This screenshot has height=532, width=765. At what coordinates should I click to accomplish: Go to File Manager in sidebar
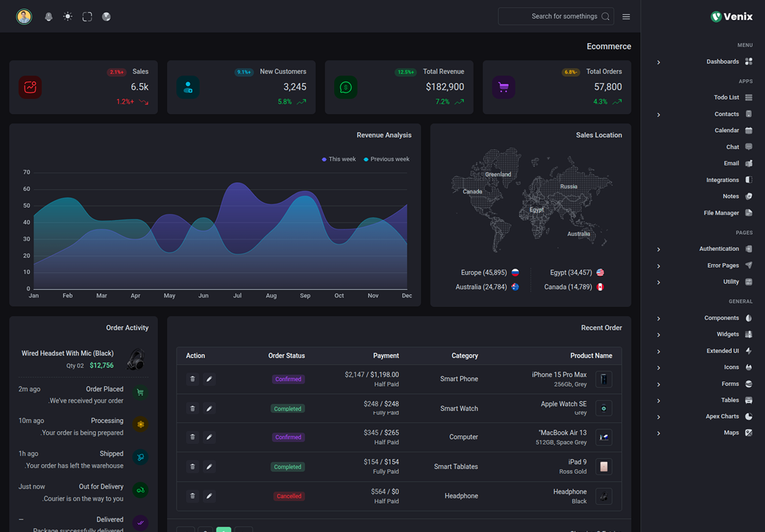click(x=721, y=213)
